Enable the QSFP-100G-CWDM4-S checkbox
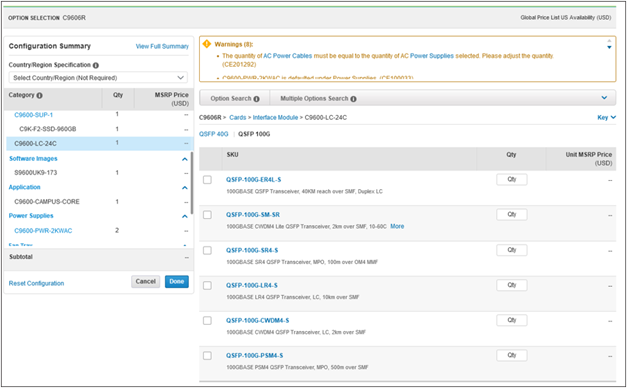Image resolution: width=627 pixels, height=388 pixels. (x=207, y=321)
